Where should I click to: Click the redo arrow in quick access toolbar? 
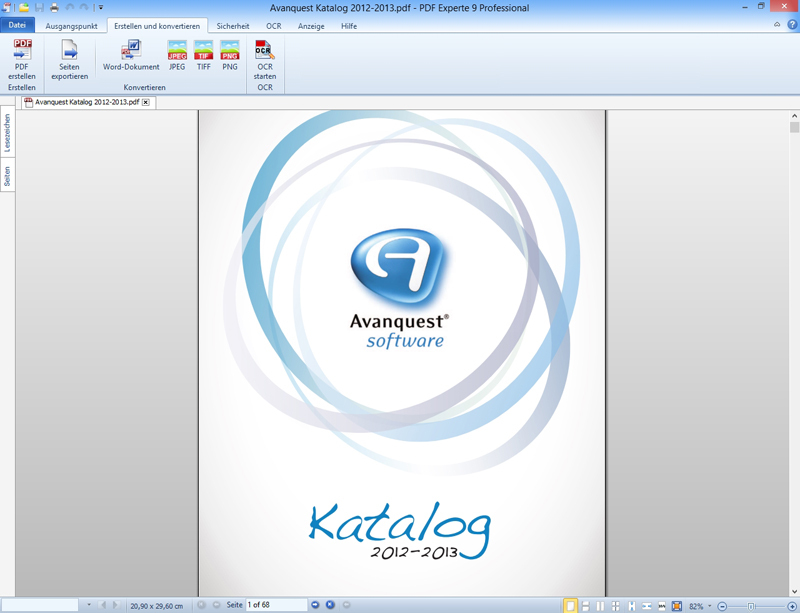pyautogui.click(x=84, y=7)
